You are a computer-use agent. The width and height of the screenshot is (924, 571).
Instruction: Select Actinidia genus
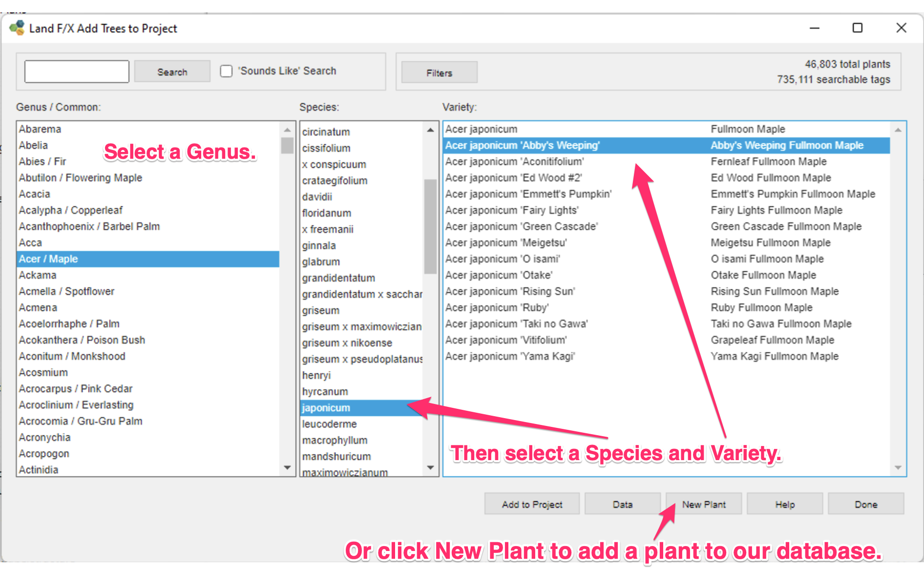tap(148, 469)
